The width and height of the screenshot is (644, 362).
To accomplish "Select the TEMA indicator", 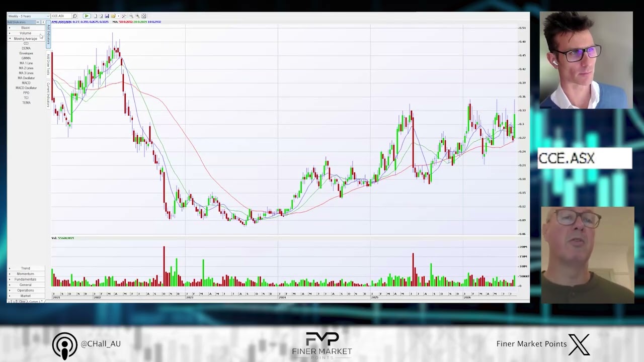I will pyautogui.click(x=26, y=103).
